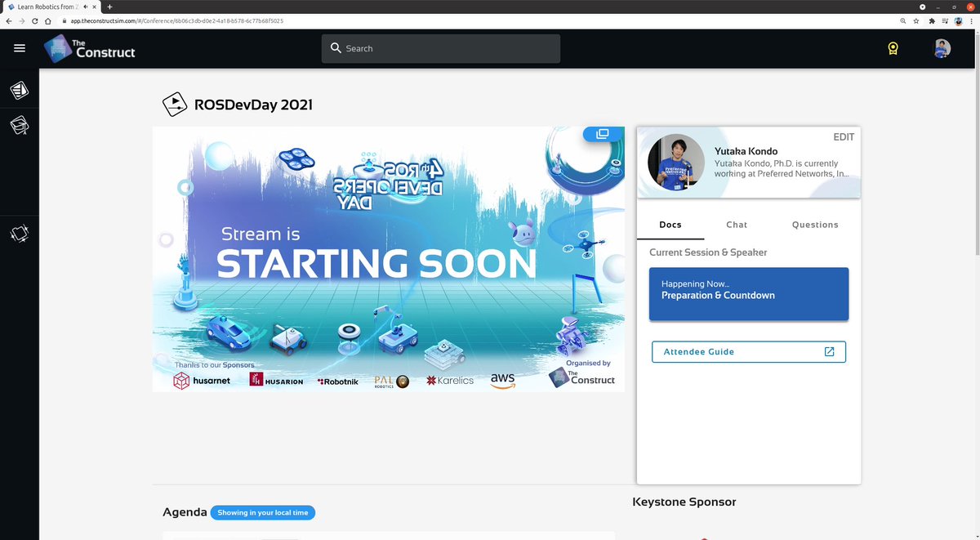Viewport: 980px width, 540px height.
Task: Click EDIT on the Yutaka Kondo card
Action: click(x=844, y=136)
